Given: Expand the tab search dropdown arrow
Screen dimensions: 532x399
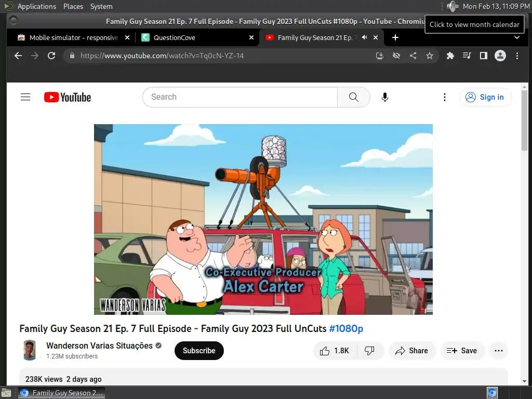Looking at the screenshot, I should click(517, 37).
